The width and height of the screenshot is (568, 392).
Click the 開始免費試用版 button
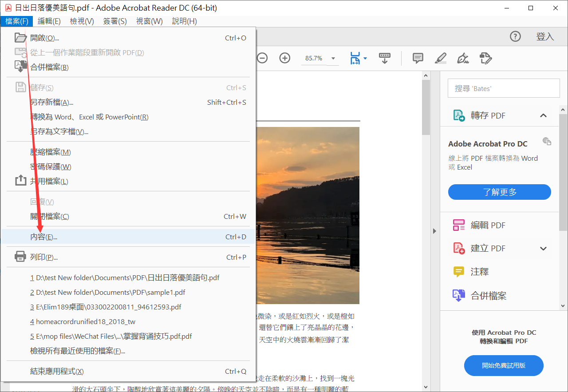[504, 366]
